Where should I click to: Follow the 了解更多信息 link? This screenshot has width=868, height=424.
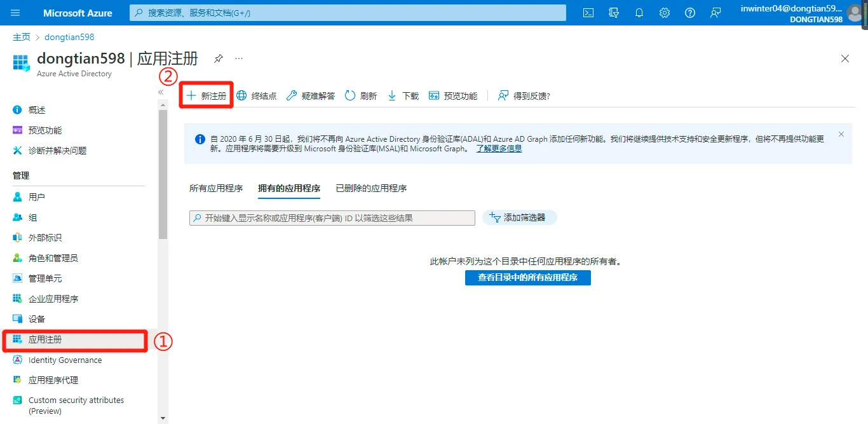click(x=499, y=148)
